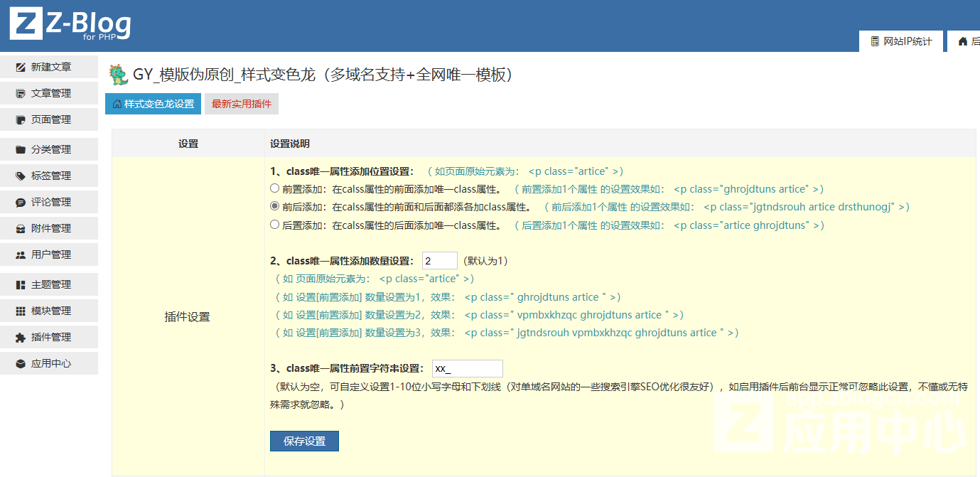This screenshot has width=980, height=477.
Task: Click the class prefix string input field
Action: pyautogui.click(x=467, y=368)
